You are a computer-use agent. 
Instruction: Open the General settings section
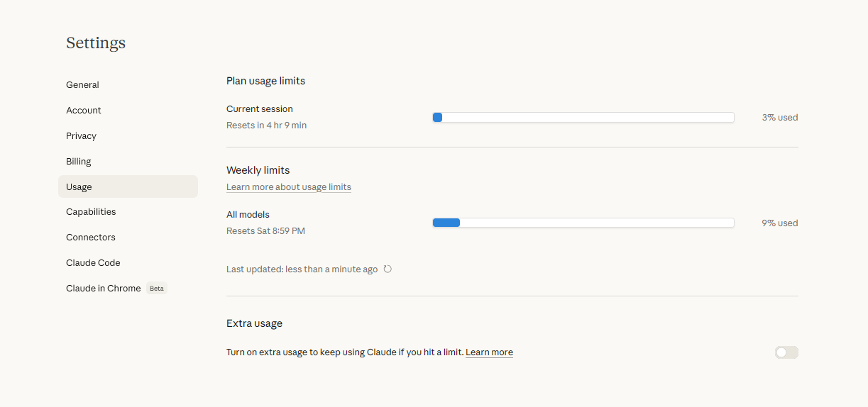82,85
